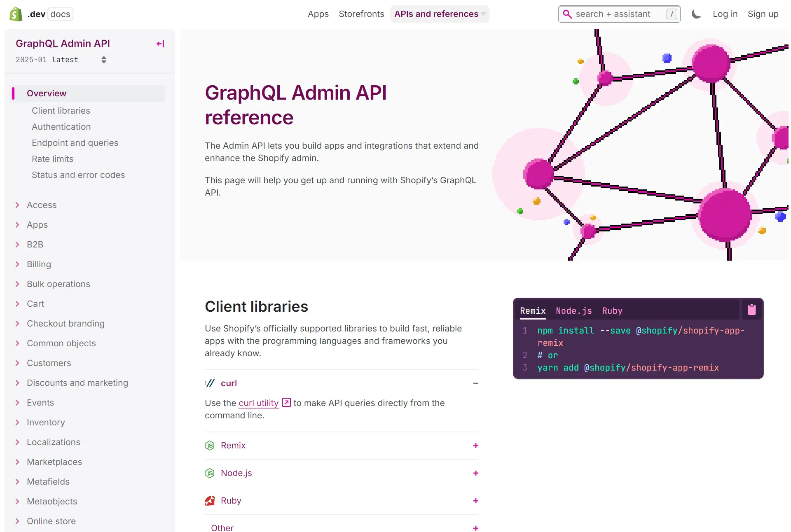This screenshot has width=791, height=532.
Task: Click the curl slashes icon
Action: (x=210, y=383)
